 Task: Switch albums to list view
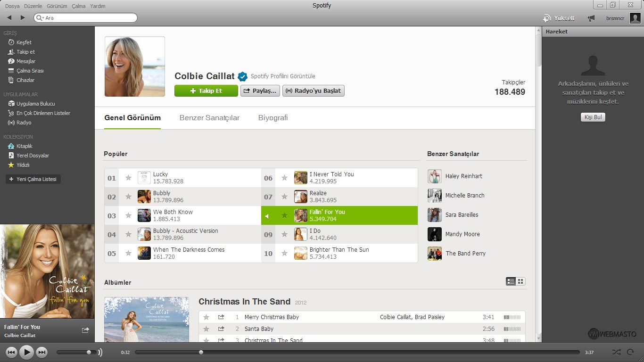[511, 281]
